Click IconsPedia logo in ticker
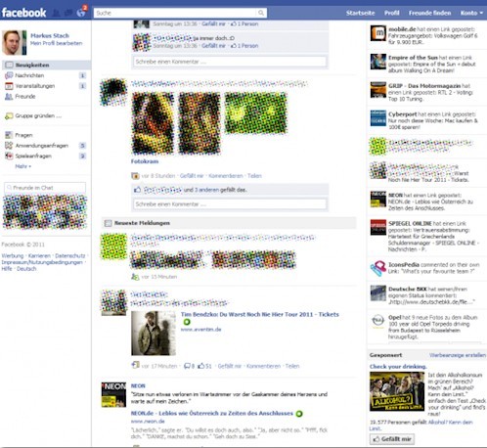The height and width of the screenshot is (448, 487). (378, 269)
